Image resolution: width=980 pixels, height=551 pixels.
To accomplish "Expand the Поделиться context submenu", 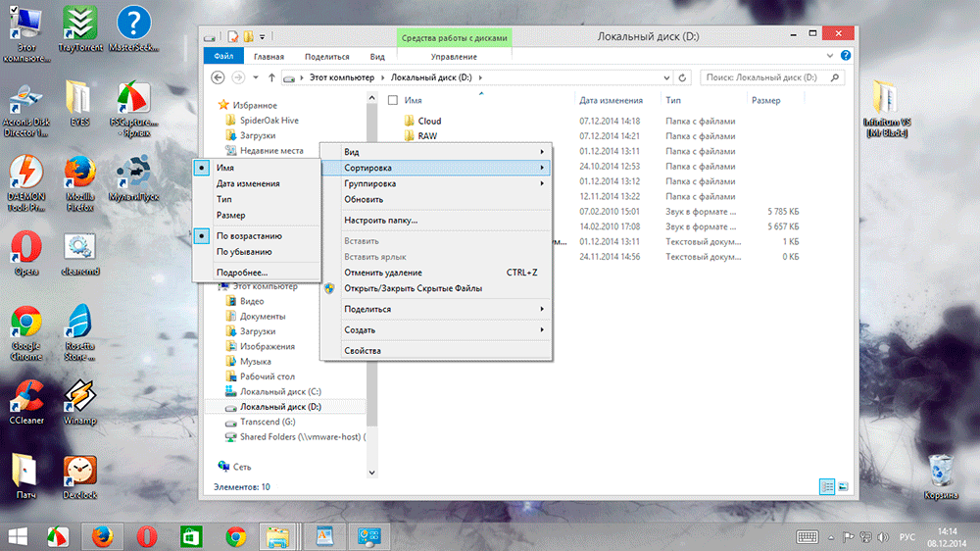I will point(436,309).
